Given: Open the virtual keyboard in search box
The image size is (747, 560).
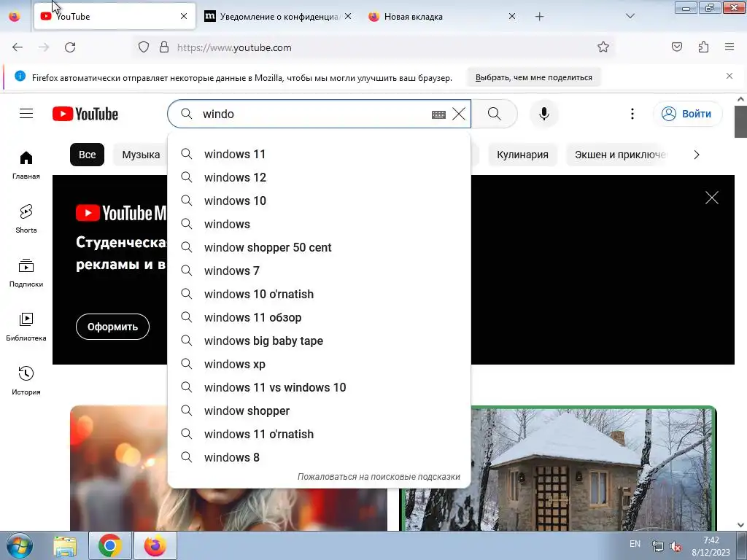Looking at the screenshot, I should pyautogui.click(x=438, y=114).
